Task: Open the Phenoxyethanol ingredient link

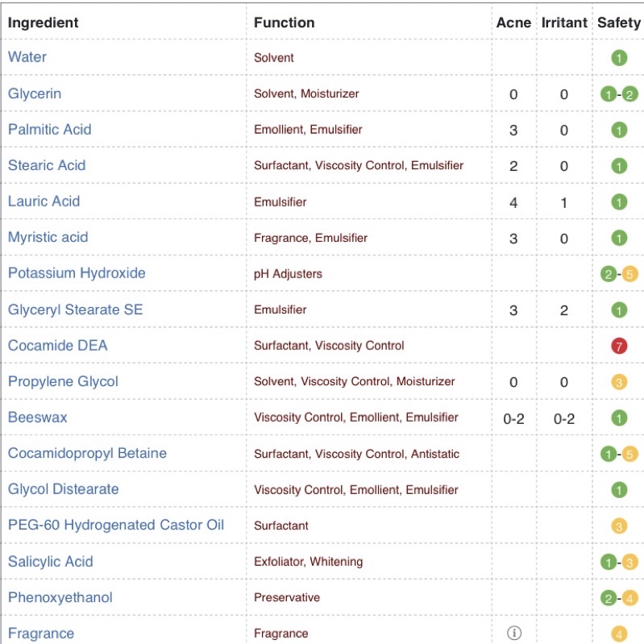Action: point(60,597)
